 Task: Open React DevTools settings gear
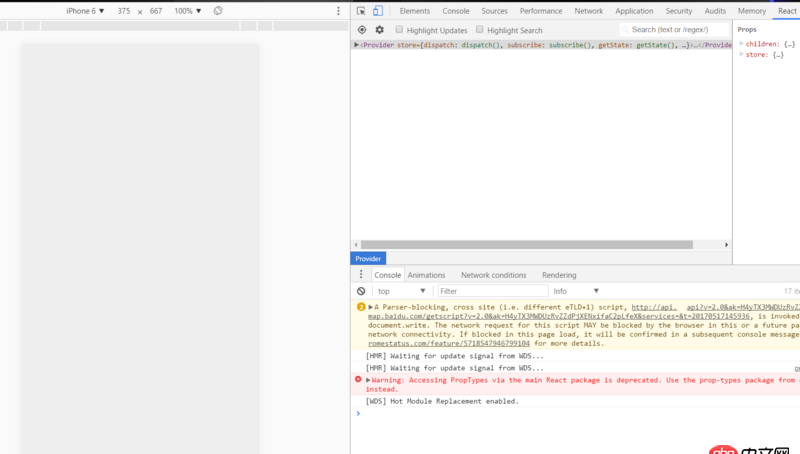coord(379,30)
